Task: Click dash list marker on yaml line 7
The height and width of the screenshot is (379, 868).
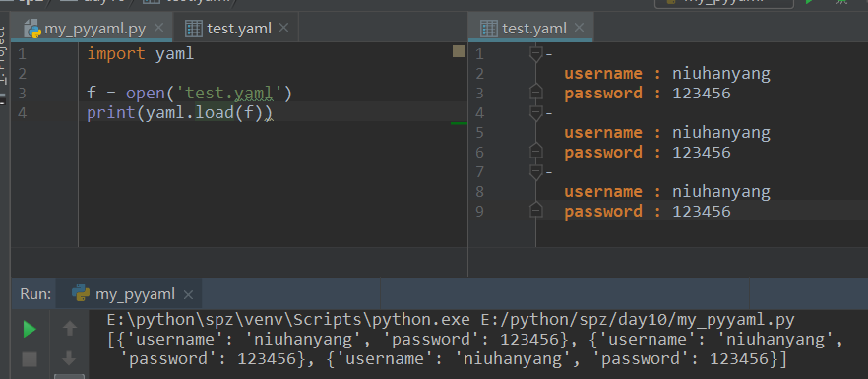Action: click(x=549, y=172)
